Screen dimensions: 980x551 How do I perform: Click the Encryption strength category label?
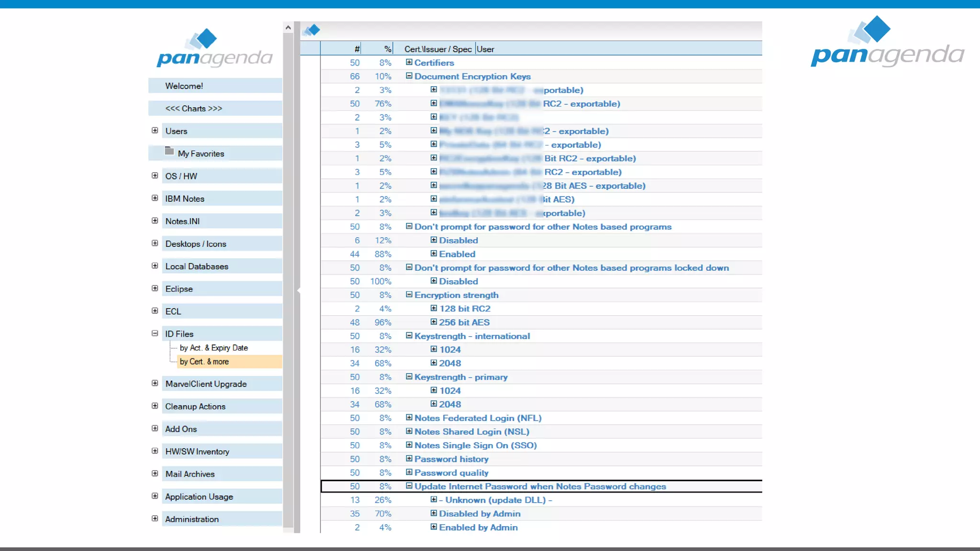tap(456, 295)
